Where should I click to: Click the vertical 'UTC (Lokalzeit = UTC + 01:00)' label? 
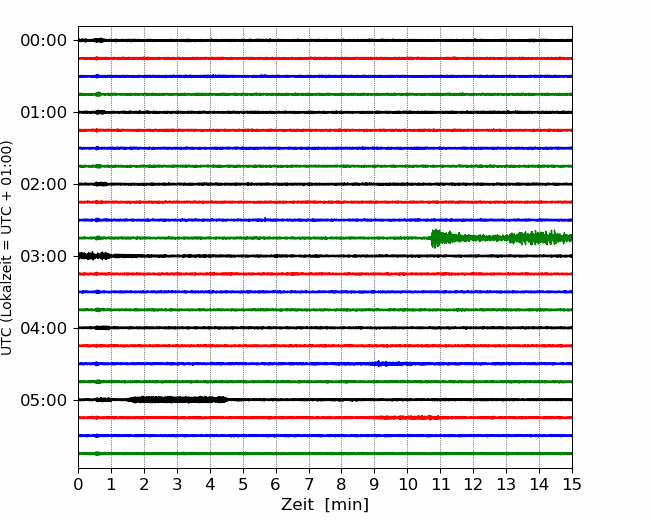pos(6,248)
